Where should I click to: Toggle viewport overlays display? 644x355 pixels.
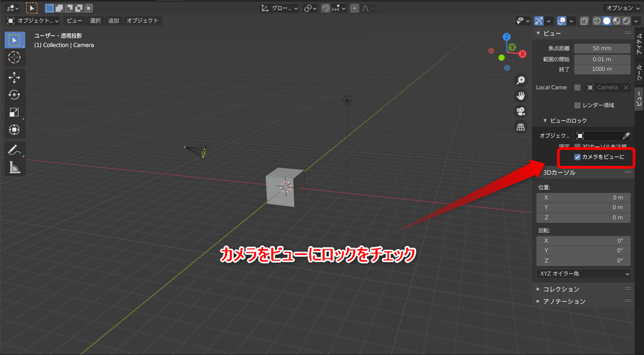(x=561, y=20)
